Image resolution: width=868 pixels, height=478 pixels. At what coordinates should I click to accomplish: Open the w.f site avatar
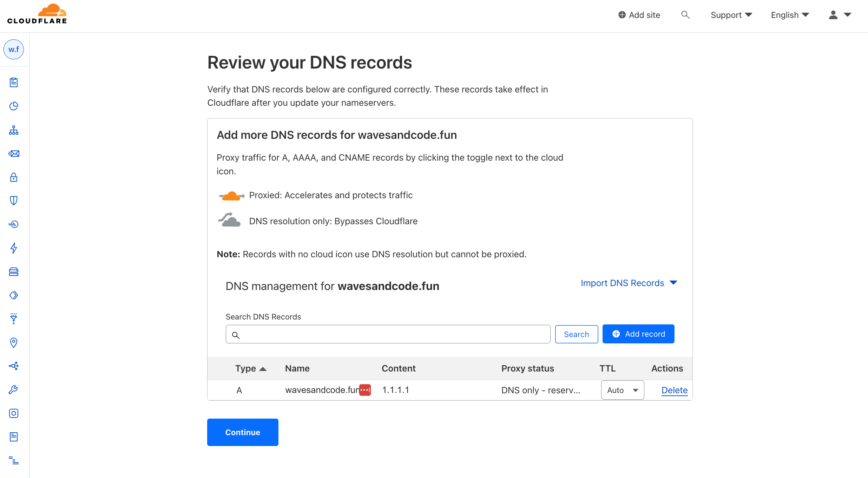pyautogui.click(x=14, y=49)
